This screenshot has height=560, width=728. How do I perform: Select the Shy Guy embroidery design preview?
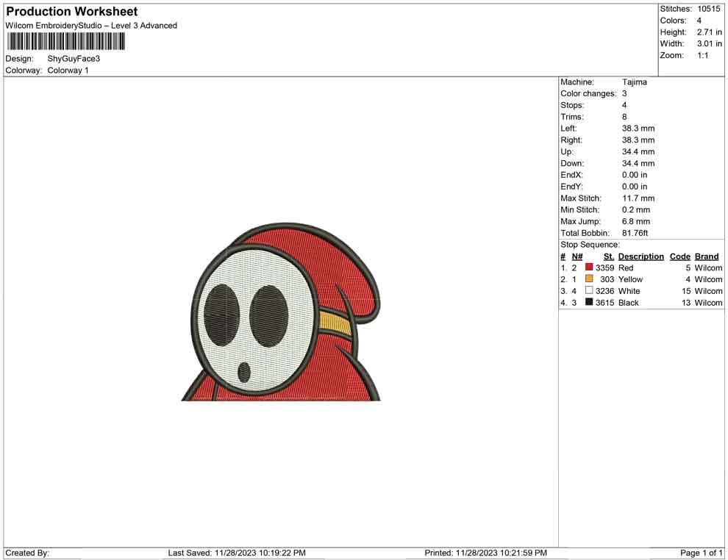tap(283, 312)
